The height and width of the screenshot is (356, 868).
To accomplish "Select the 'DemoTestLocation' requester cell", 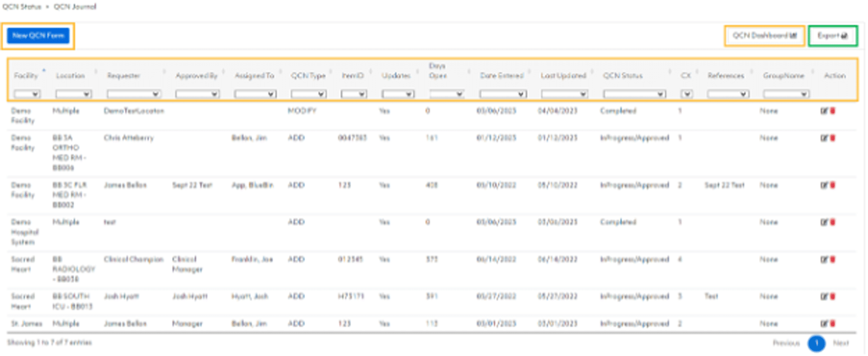I will [x=134, y=111].
